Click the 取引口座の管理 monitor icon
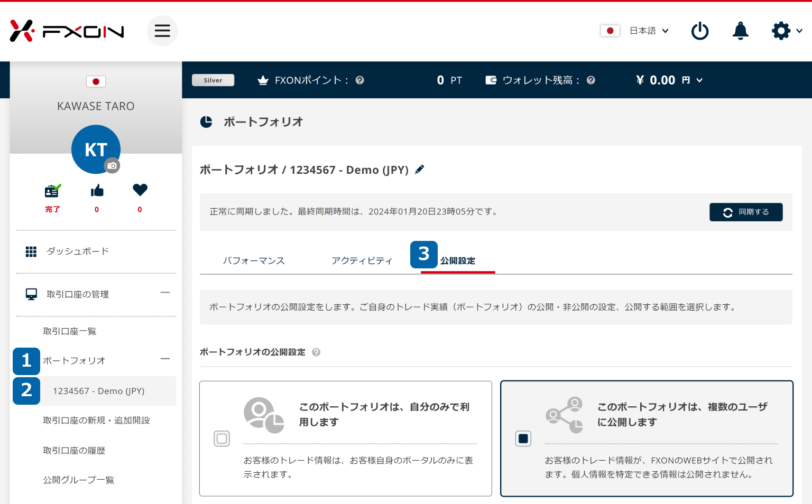Viewport: 812px width, 504px height. tap(31, 294)
